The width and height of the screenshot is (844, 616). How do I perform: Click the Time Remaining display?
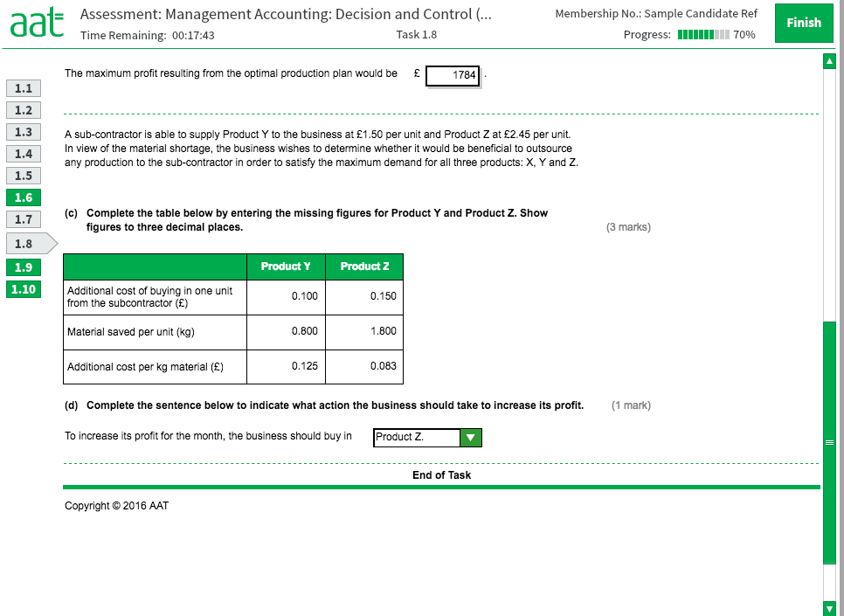(x=148, y=35)
